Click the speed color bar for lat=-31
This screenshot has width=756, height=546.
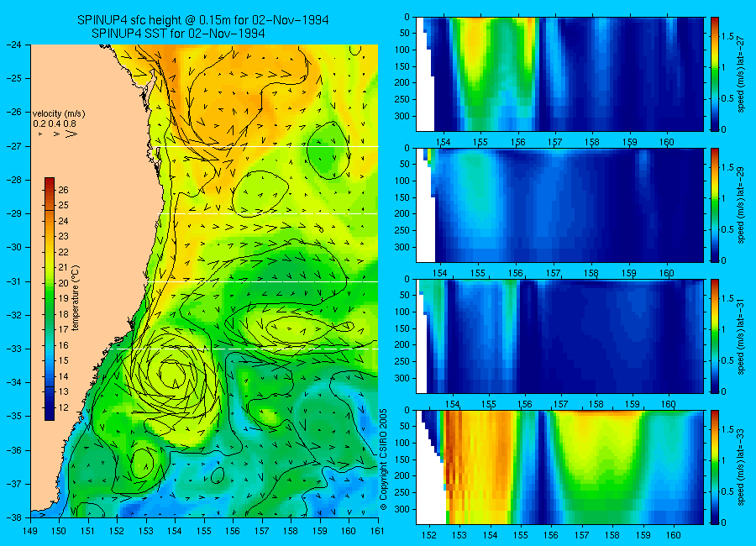[715, 336]
